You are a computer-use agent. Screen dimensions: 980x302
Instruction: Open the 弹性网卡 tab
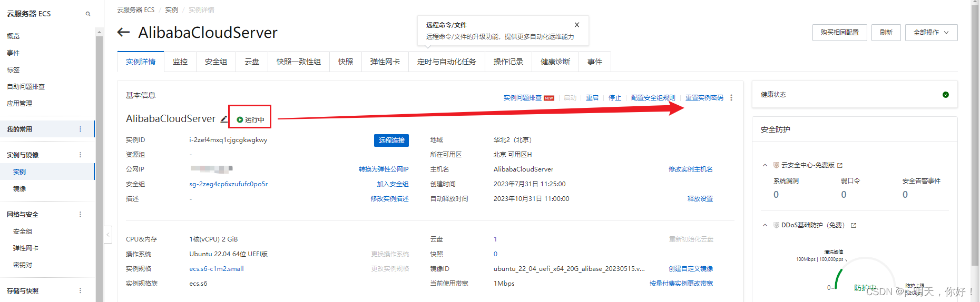click(385, 62)
